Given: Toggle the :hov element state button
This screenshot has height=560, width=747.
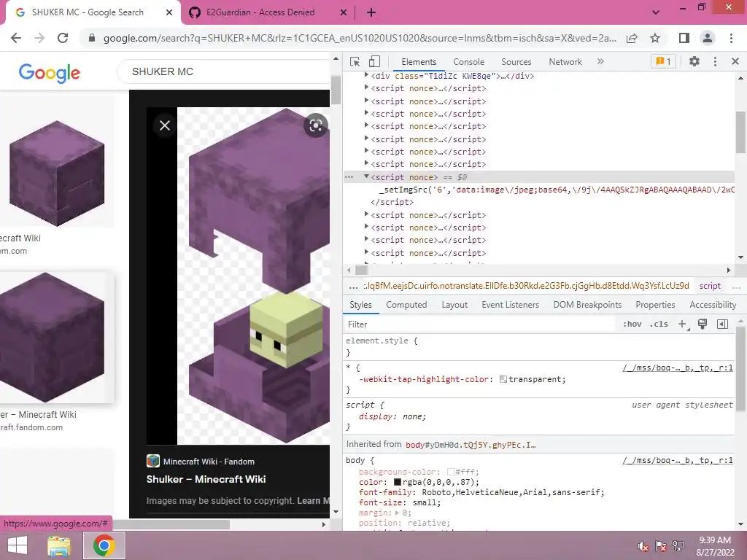Looking at the screenshot, I should (632, 324).
